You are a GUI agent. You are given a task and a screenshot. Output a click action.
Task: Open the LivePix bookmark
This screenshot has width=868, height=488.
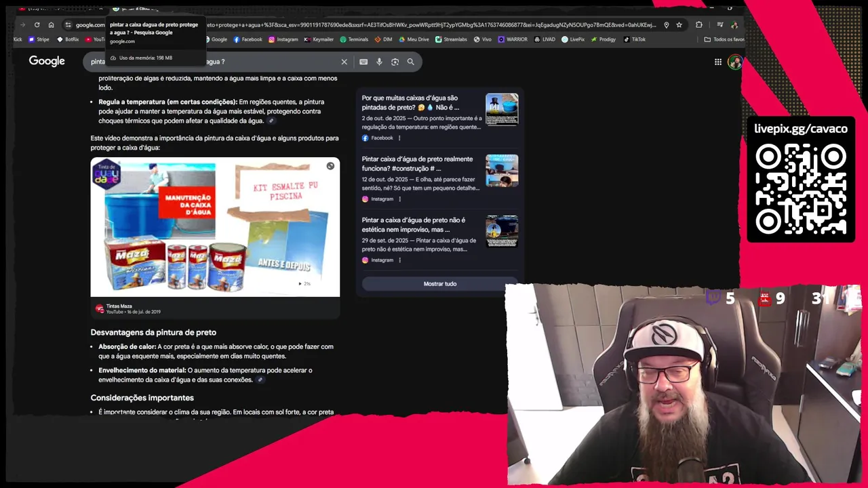[x=573, y=39]
